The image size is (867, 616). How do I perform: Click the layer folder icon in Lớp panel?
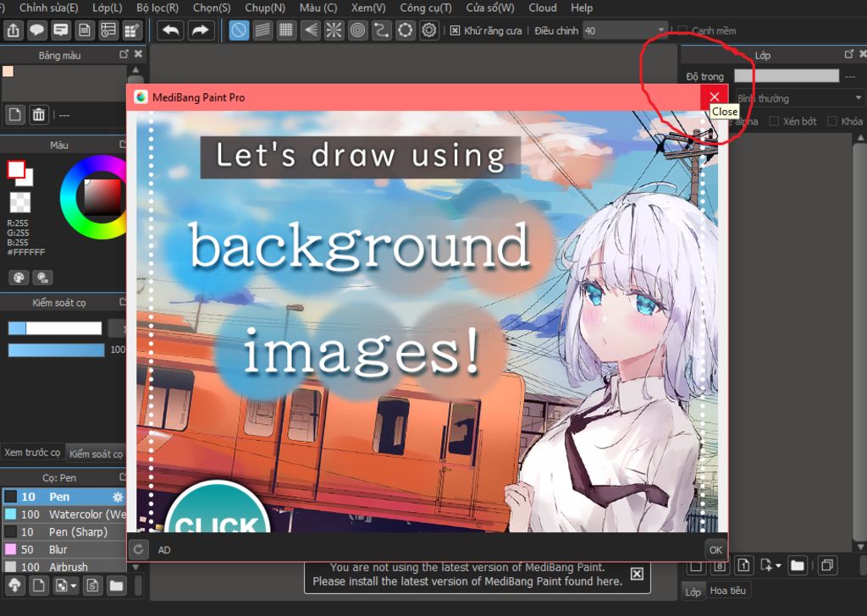798,565
